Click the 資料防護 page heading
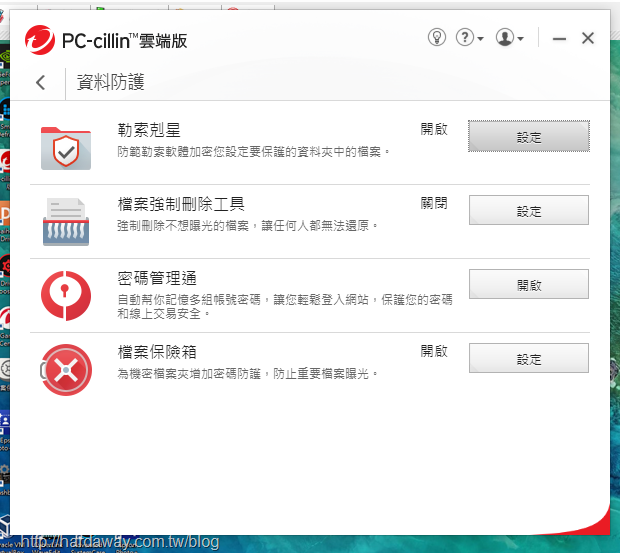Screen dimensions: 620x553 click(x=110, y=82)
